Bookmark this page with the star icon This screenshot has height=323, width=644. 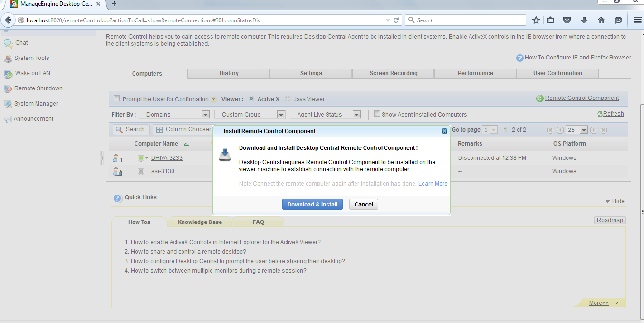pos(536,20)
